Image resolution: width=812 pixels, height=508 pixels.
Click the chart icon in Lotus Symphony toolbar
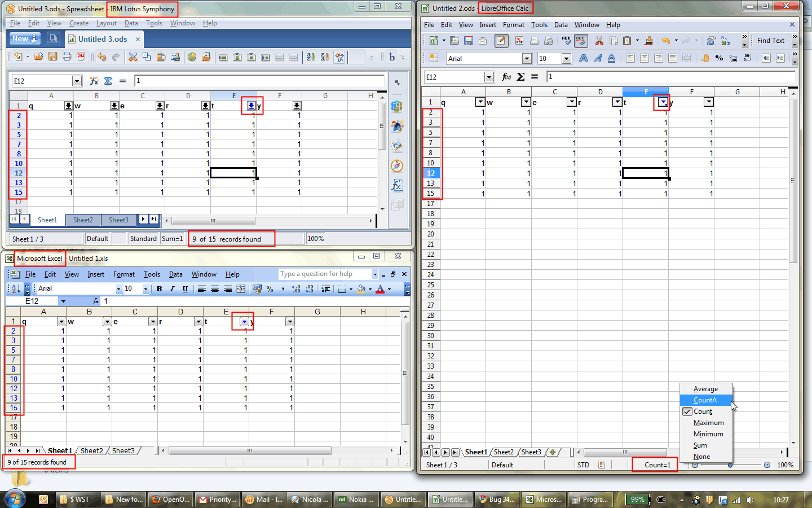tap(192, 57)
